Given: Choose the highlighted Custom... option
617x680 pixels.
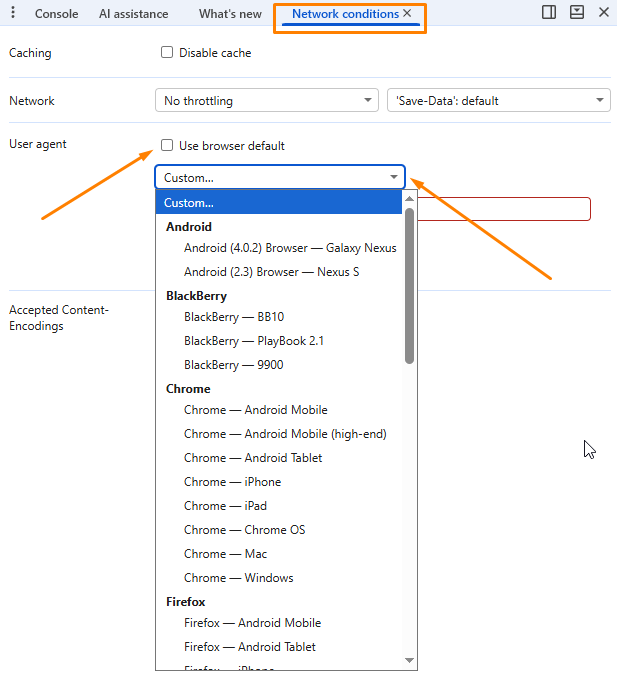Looking at the screenshot, I should tap(278, 203).
